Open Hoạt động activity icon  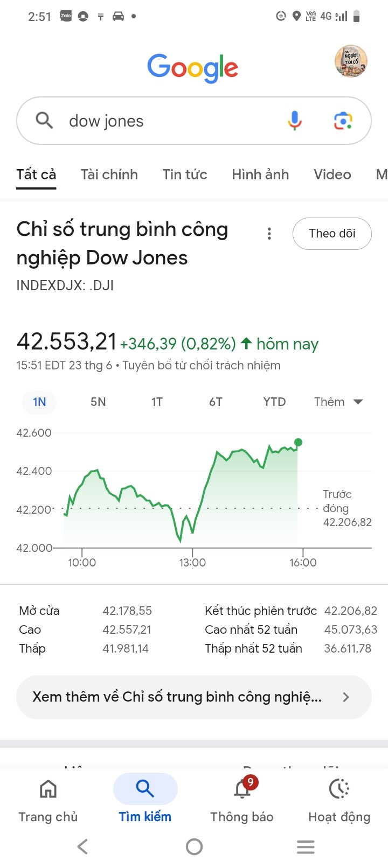[339, 789]
